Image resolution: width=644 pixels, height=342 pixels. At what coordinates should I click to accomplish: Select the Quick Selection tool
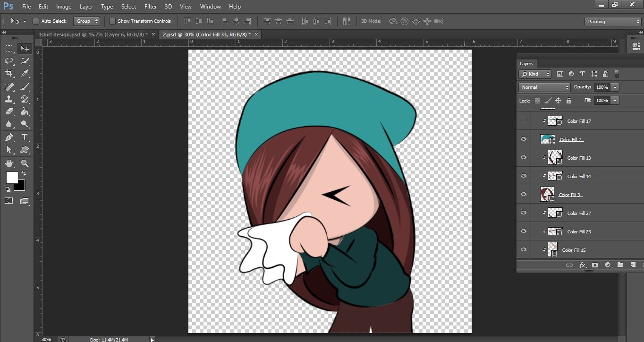click(x=25, y=61)
